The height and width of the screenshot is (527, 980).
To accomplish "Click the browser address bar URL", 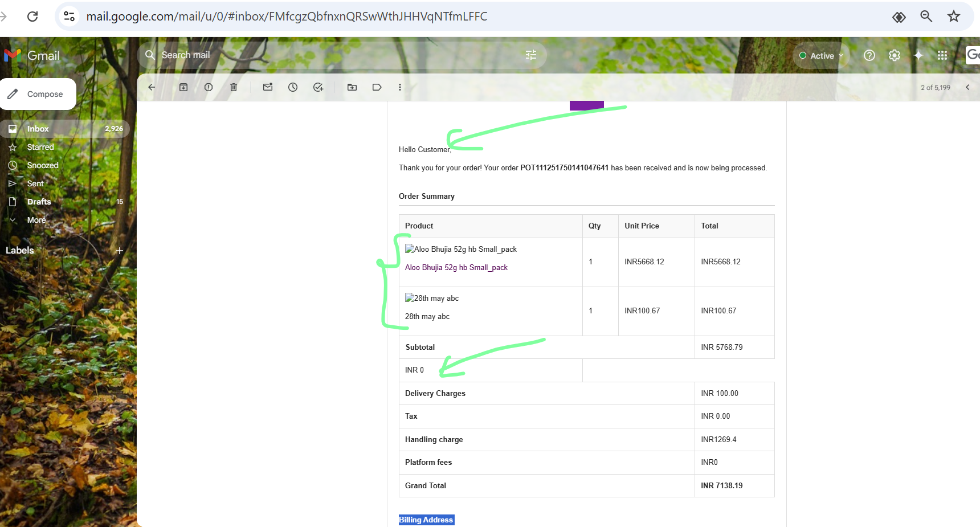I will click(x=287, y=17).
